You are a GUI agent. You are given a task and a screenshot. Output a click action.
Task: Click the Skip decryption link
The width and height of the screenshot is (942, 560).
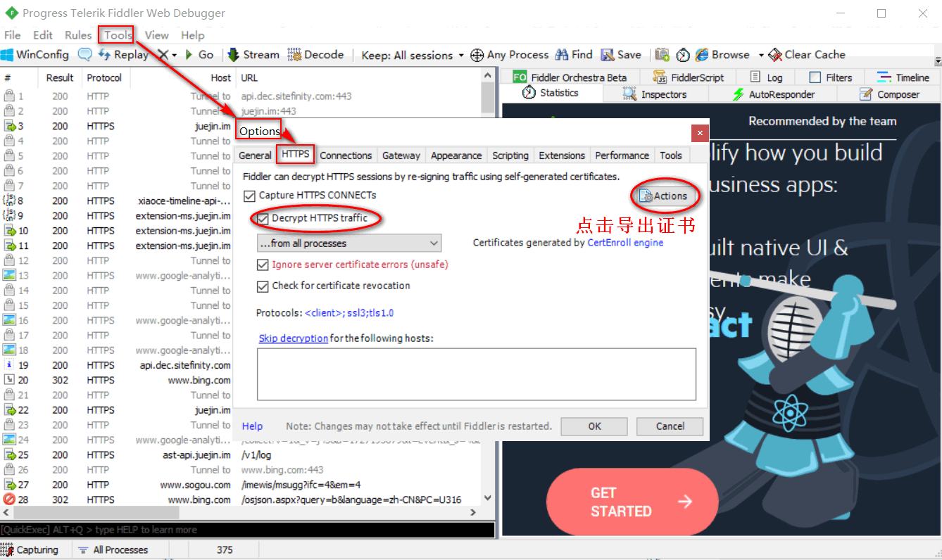[x=294, y=338]
